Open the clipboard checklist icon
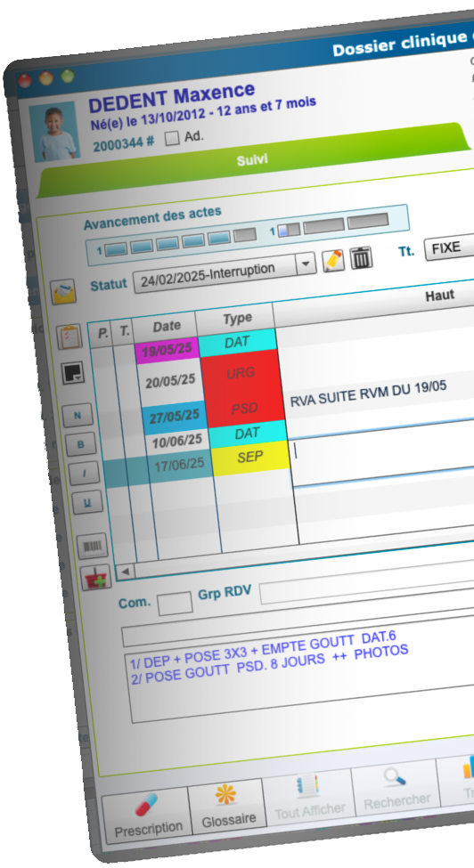Screen dimensions: 474x868 (x=69, y=337)
